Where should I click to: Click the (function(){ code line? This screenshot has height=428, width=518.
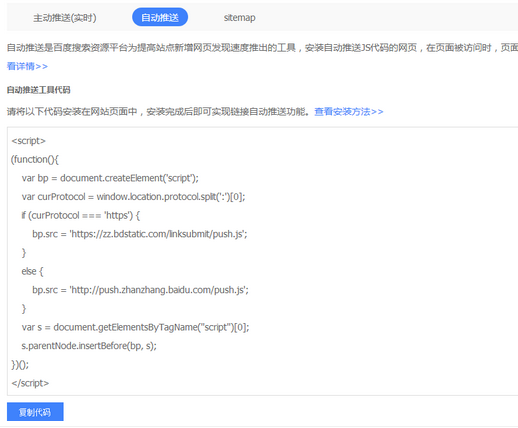pyautogui.click(x=35, y=160)
